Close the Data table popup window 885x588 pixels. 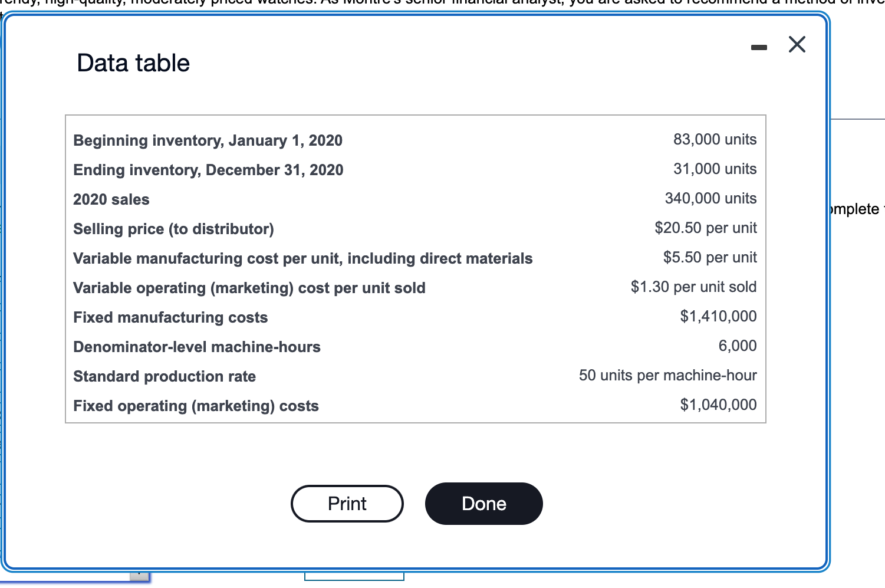pyautogui.click(x=797, y=44)
